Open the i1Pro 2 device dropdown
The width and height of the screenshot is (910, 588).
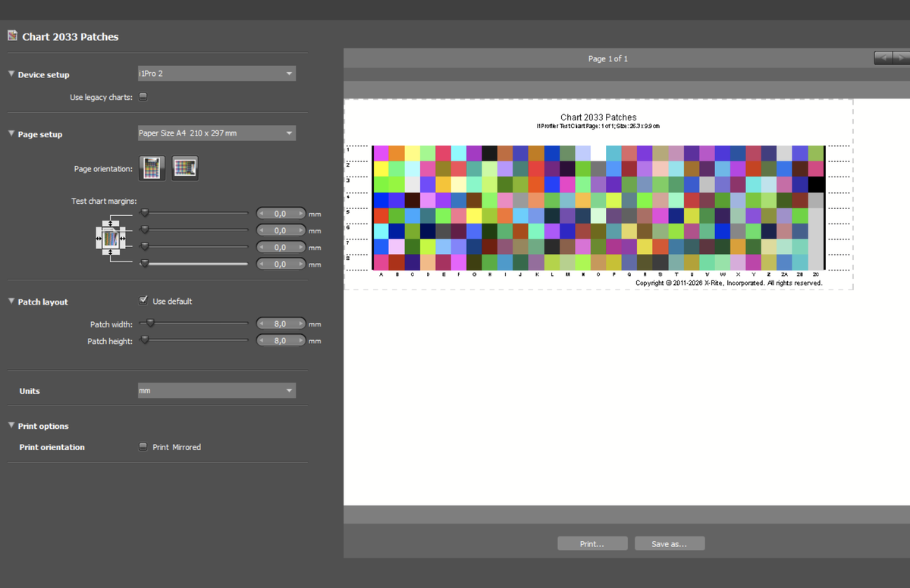(x=216, y=73)
